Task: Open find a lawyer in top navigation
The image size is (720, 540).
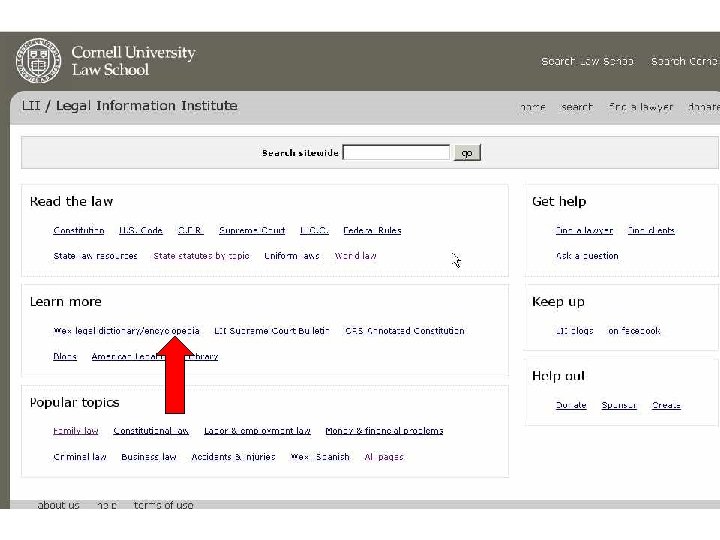Action: coord(641,107)
